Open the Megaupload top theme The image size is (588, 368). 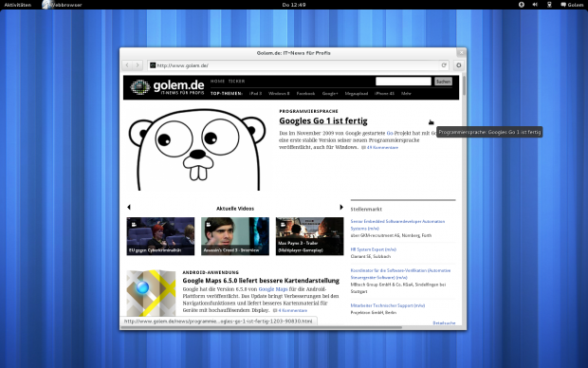click(x=357, y=93)
